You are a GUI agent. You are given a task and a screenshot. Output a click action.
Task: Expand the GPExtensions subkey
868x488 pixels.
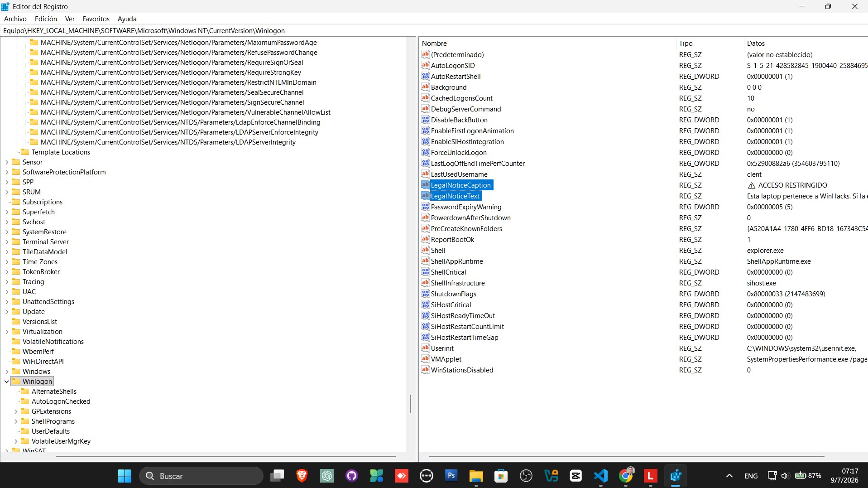tap(16, 411)
